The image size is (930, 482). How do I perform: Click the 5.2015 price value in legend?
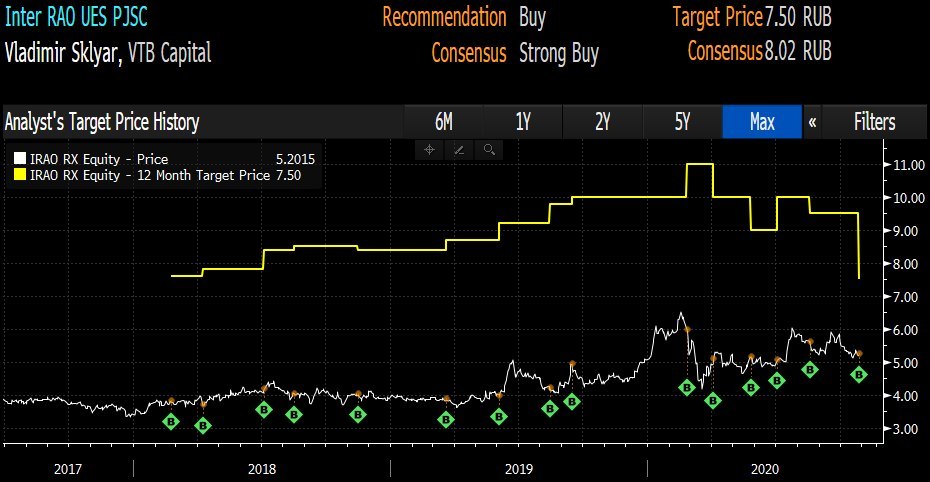pyautogui.click(x=295, y=159)
